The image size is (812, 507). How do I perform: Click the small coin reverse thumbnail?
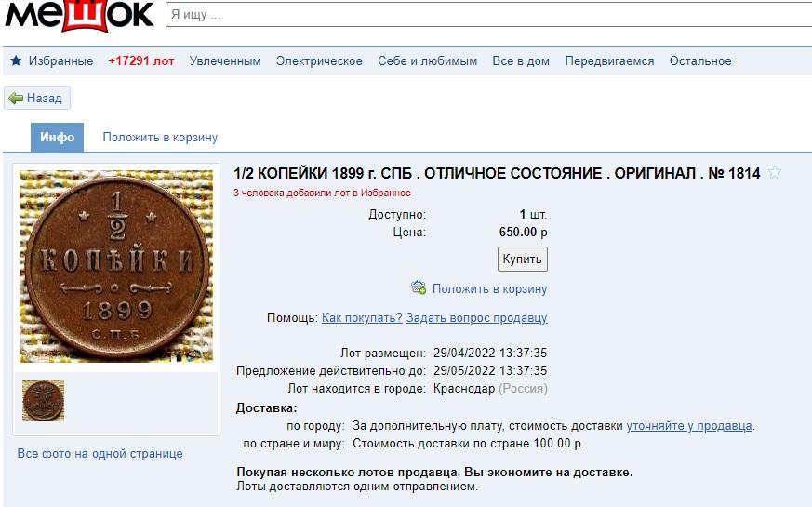coord(44,400)
